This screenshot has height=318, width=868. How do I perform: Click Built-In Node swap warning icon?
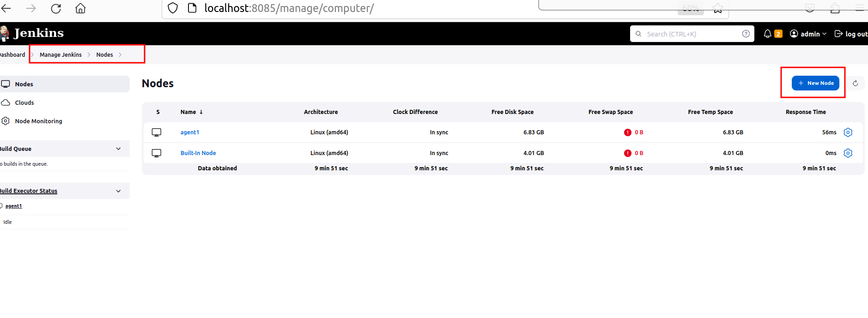click(627, 153)
